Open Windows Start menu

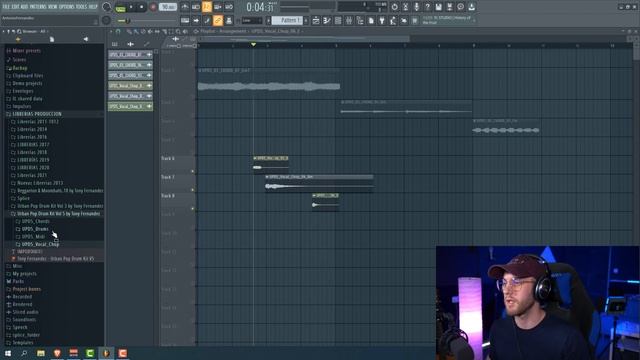coord(8,353)
